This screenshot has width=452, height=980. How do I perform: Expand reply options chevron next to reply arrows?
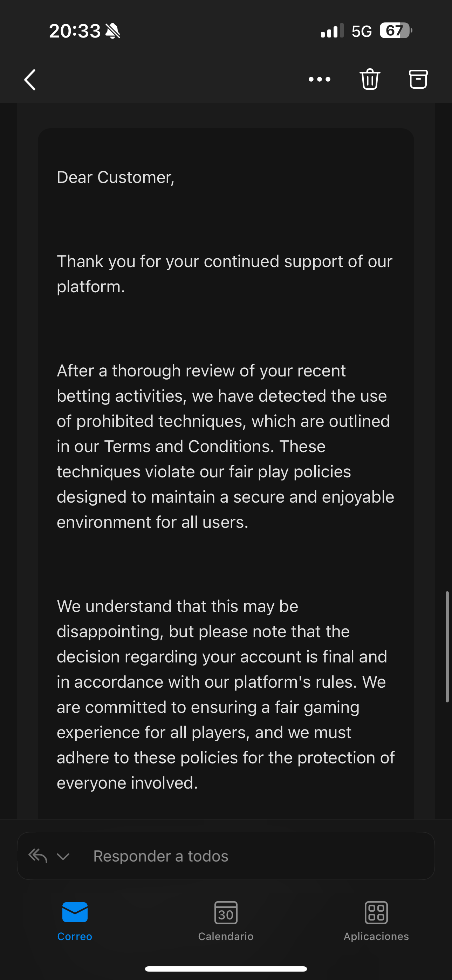63,856
